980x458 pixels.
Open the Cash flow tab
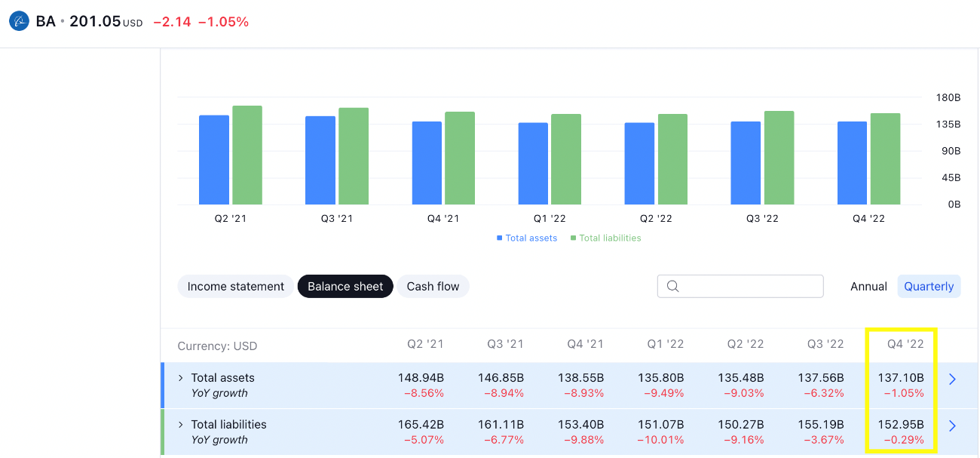433,287
